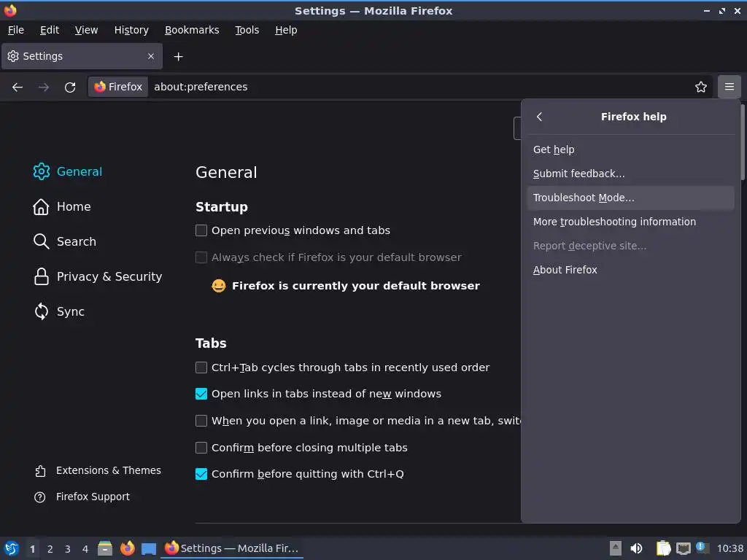The width and height of the screenshot is (747, 560).
Task: Open the Home settings category
Action: (x=62, y=206)
